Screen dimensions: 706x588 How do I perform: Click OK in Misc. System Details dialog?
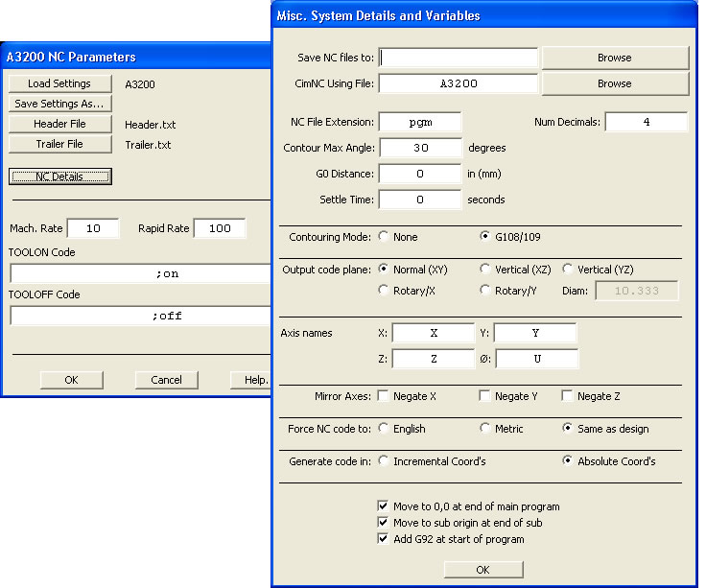pyautogui.click(x=483, y=570)
